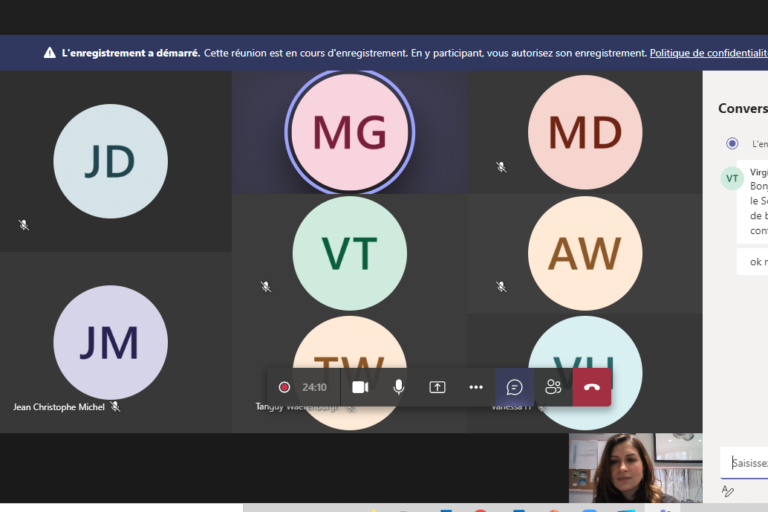The image size is (768, 512).
Task: Open the text format options below message box
Action: click(x=728, y=491)
